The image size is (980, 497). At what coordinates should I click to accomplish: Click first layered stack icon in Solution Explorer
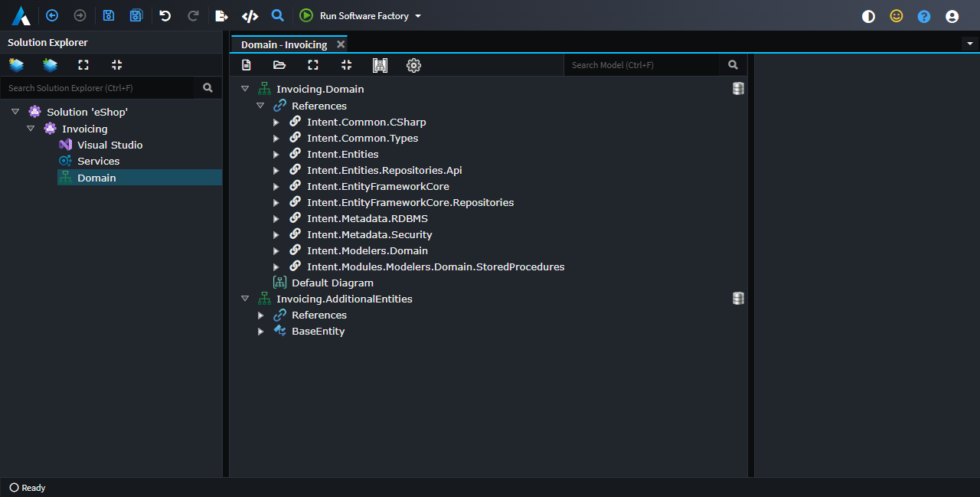pyautogui.click(x=16, y=65)
